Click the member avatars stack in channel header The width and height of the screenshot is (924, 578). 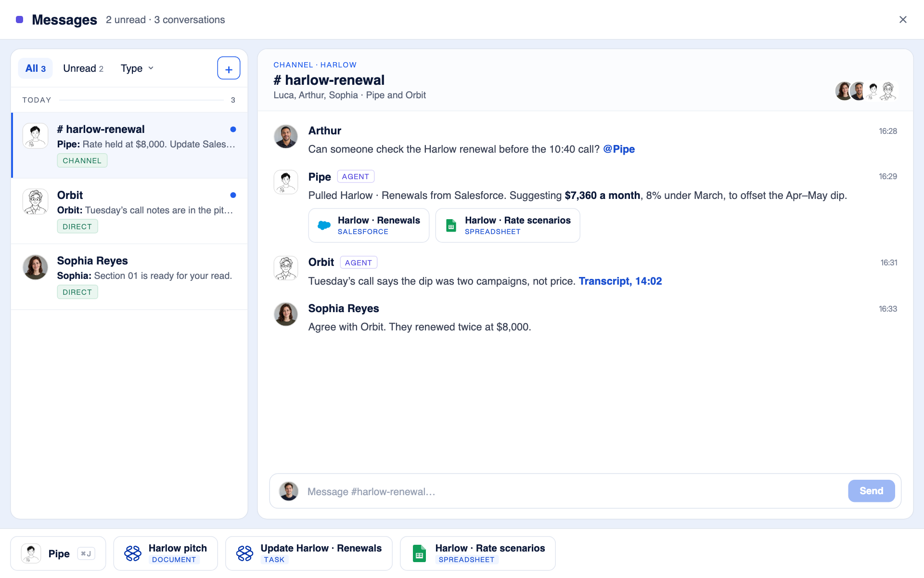tap(866, 91)
